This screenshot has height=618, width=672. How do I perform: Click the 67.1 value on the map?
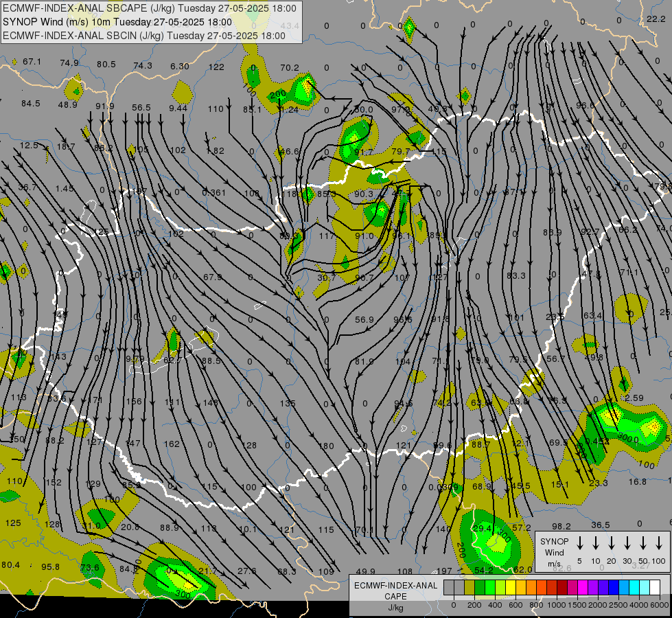click(32, 62)
